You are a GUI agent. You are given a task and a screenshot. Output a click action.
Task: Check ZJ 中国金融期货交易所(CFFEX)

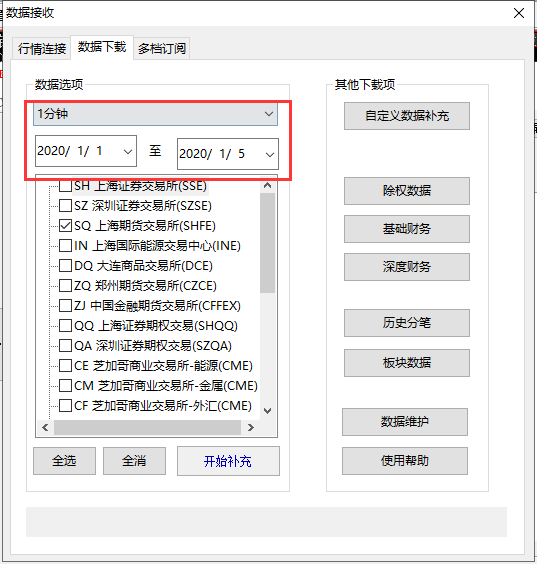[x=65, y=306]
